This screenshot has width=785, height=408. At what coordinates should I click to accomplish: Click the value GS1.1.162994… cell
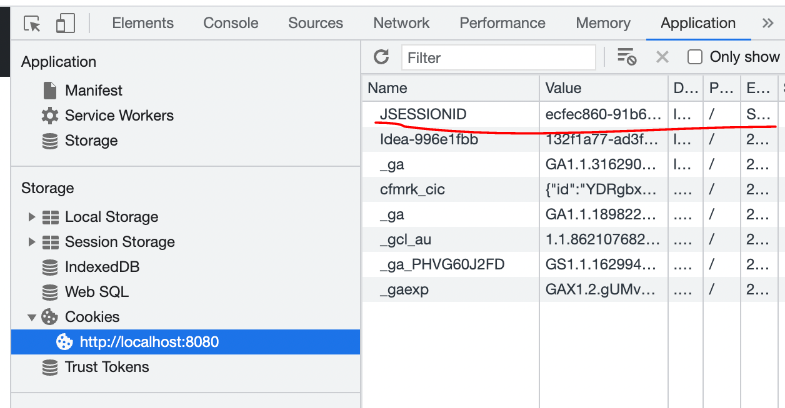(603, 264)
